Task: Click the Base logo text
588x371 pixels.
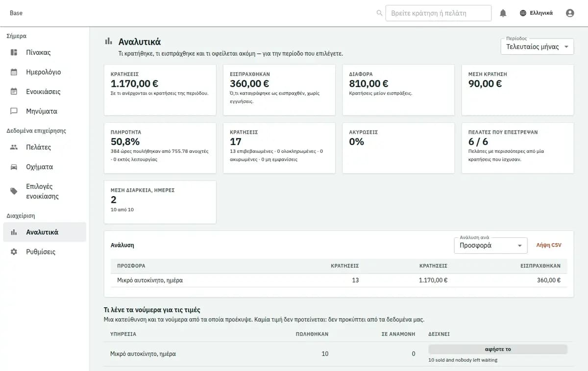Action: click(16, 13)
